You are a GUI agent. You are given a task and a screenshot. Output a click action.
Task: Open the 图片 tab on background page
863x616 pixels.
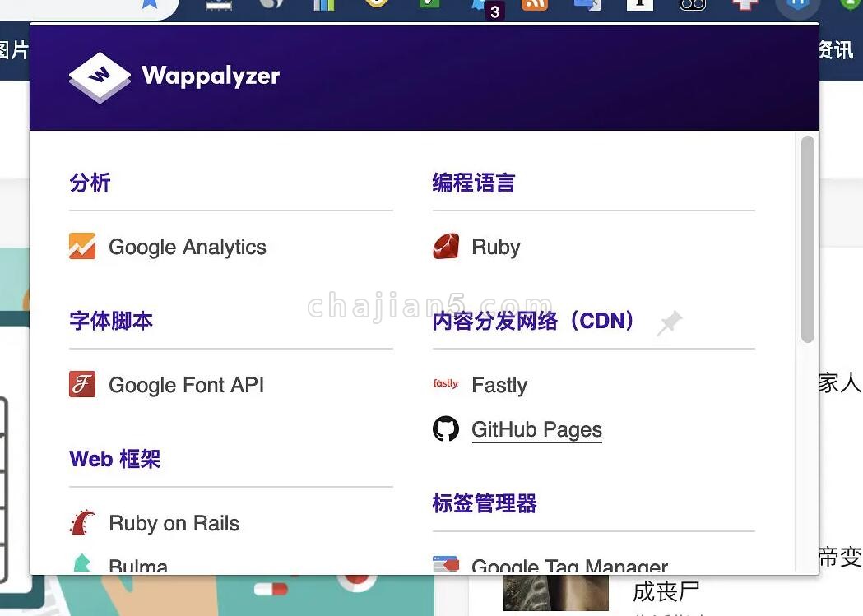pyautogui.click(x=13, y=50)
